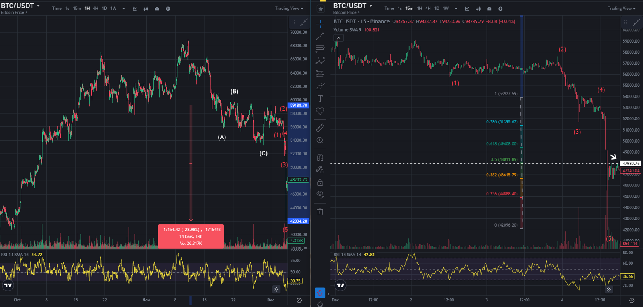Image resolution: width=644 pixels, height=307 pixels.
Task: Click the star favorite icon above drawing toolbar
Action: [320, 9]
